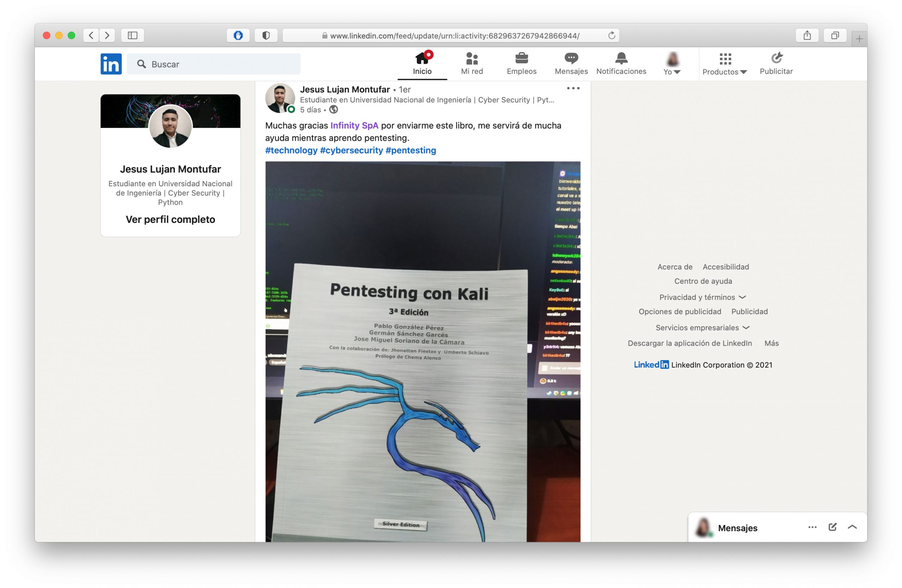Click the post author's small avatar

280,99
